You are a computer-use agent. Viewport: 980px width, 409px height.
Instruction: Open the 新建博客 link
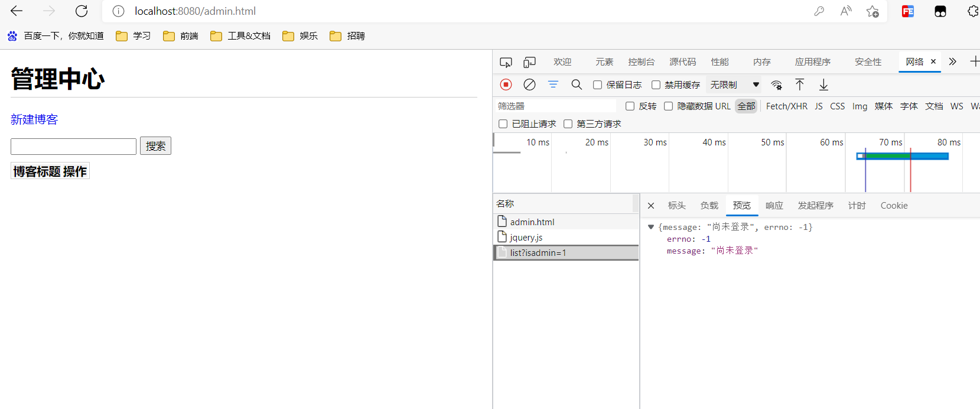coord(34,119)
